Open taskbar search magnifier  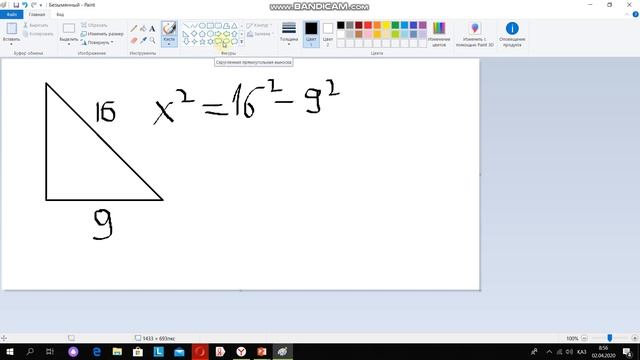click(x=29, y=351)
